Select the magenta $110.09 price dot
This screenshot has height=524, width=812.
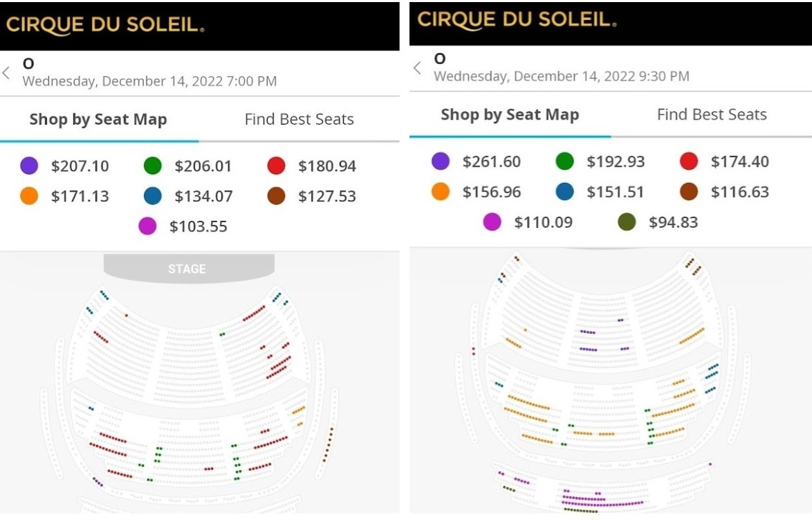[492, 222]
